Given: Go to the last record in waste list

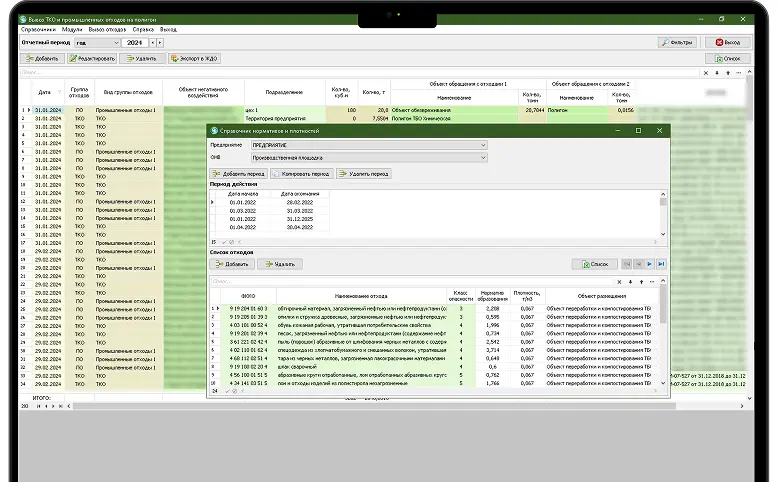Looking at the screenshot, I should coord(661,264).
